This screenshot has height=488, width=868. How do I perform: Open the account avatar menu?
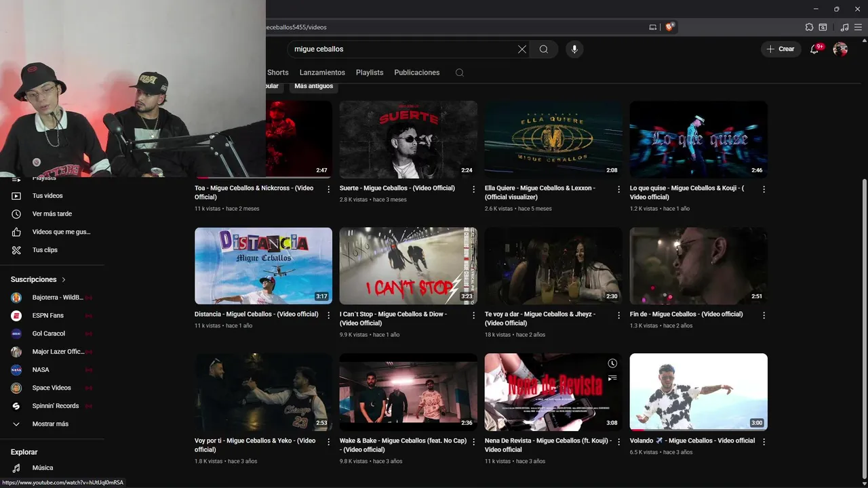tap(840, 49)
